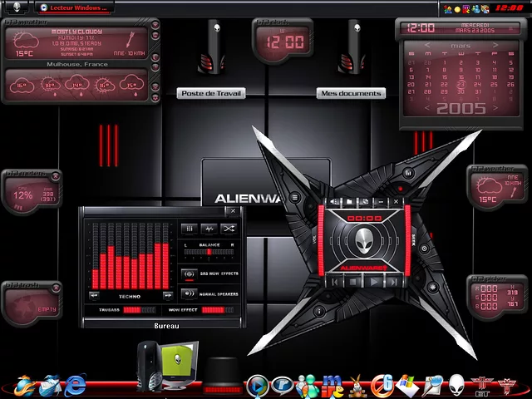Image resolution: width=532 pixels, height=399 pixels.
Task: Open MSN Messenger from the dock
Action: click(x=307, y=386)
